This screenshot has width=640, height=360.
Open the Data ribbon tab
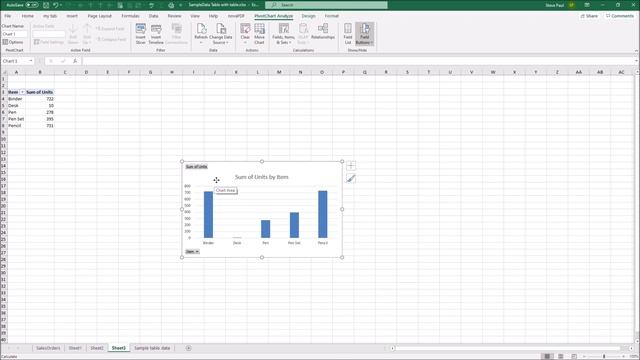(x=153, y=16)
